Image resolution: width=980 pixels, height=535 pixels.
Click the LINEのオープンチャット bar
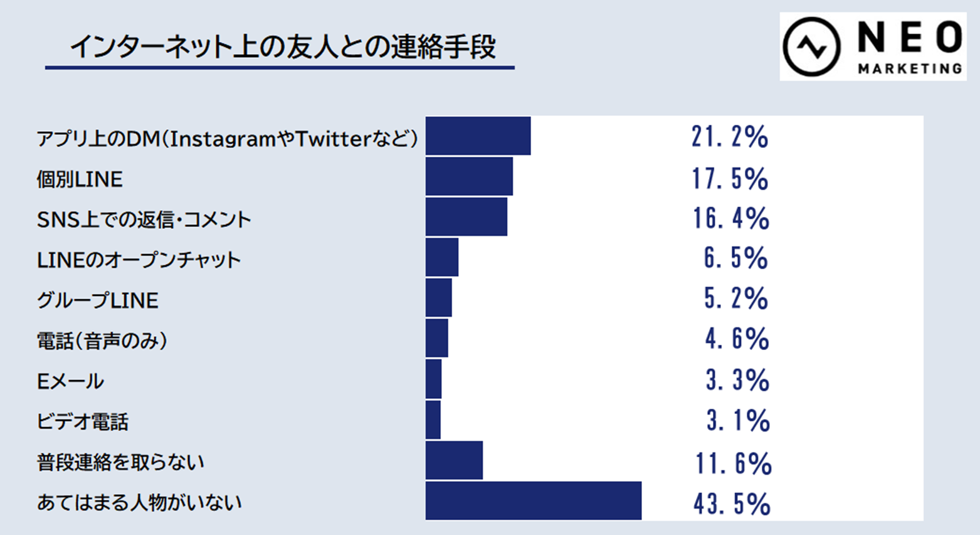point(442,257)
